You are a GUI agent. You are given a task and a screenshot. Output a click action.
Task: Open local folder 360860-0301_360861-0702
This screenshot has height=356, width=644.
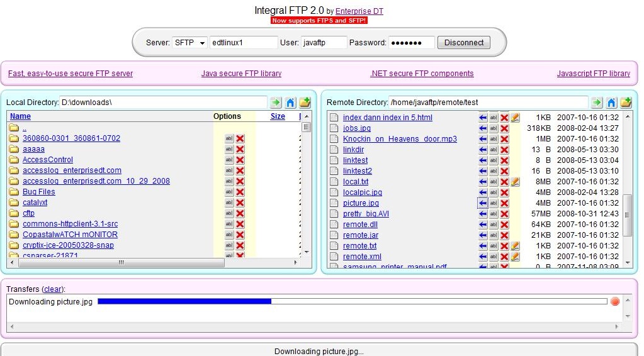pyautogui.click(x=72, y=138)
